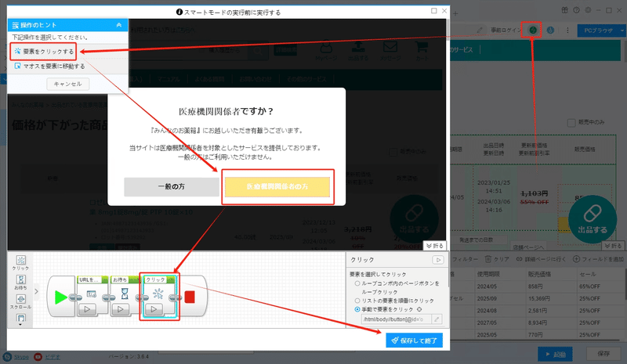Run the クリック settings panel play button

click(x=438, y=260)
